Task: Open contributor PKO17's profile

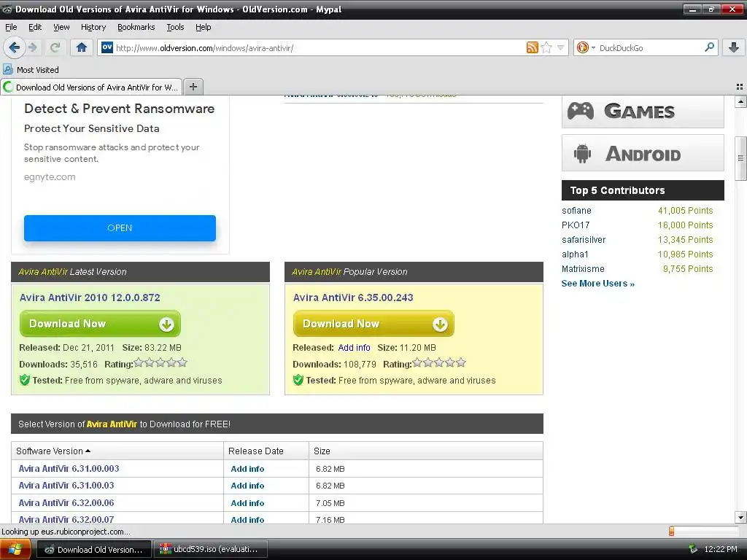Action: pyautogui.click(x=576, y=225)
